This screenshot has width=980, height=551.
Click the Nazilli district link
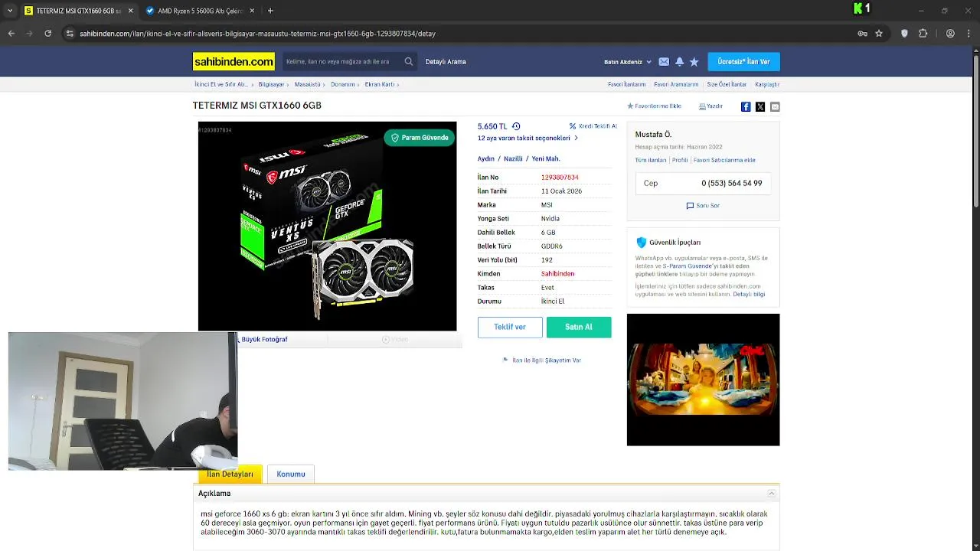click(x=513, y=159)
